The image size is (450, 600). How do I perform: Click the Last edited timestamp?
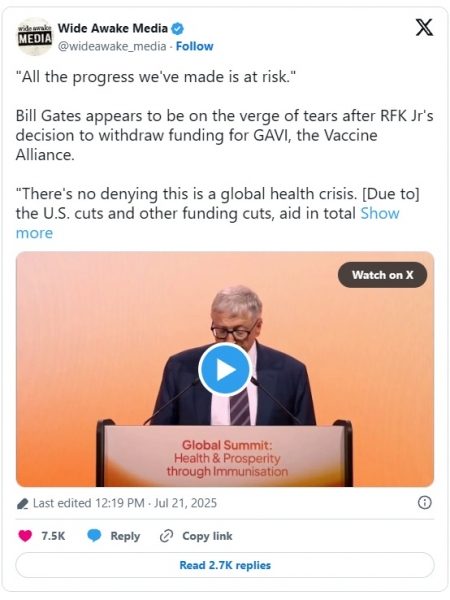125,503
